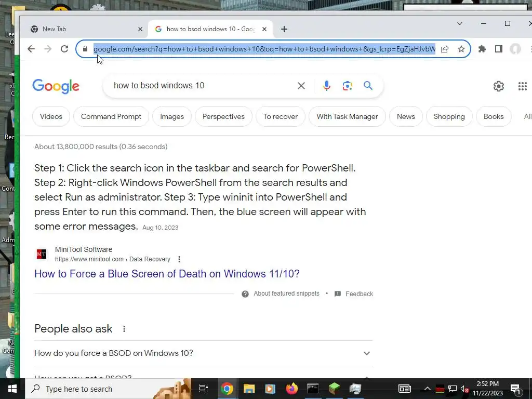Open Task View on the taskbar
The width and height of the screenshot is (532, 399).
[203, 389]
